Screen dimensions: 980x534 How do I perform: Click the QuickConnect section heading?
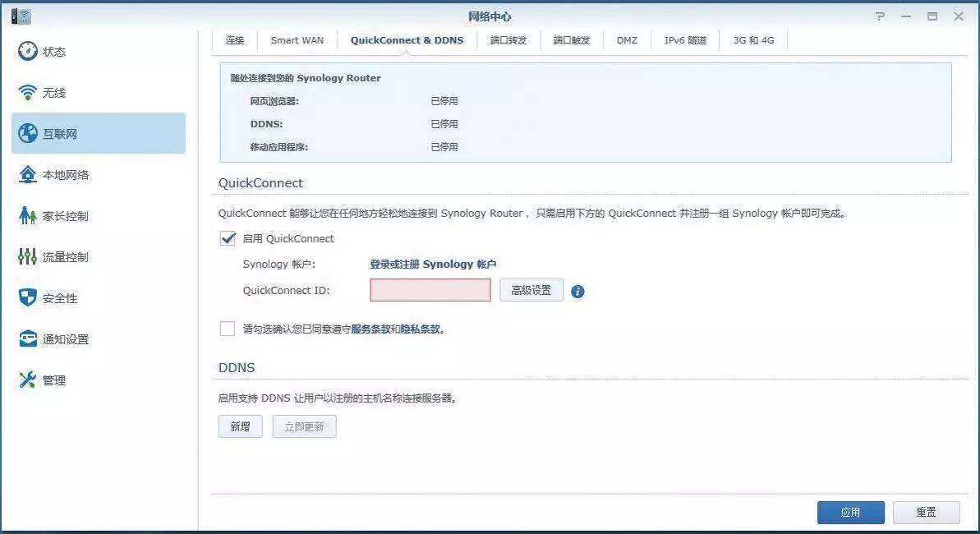[260, 182]
